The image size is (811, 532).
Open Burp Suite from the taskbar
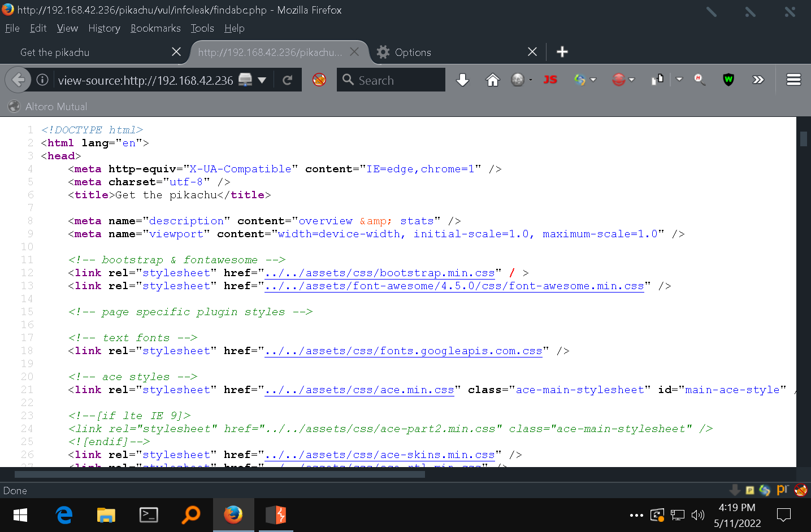(276, 515)
